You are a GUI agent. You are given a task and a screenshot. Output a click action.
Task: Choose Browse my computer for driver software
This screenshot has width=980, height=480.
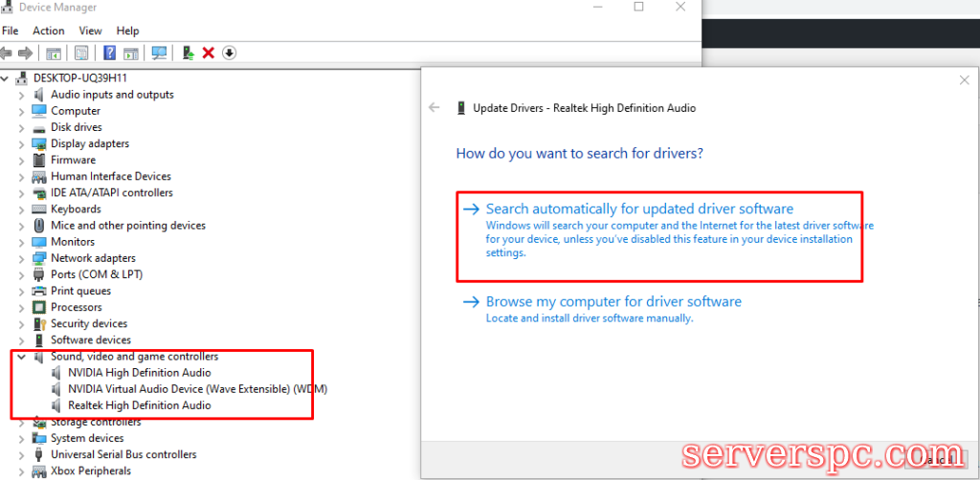[x=612, y=301]
